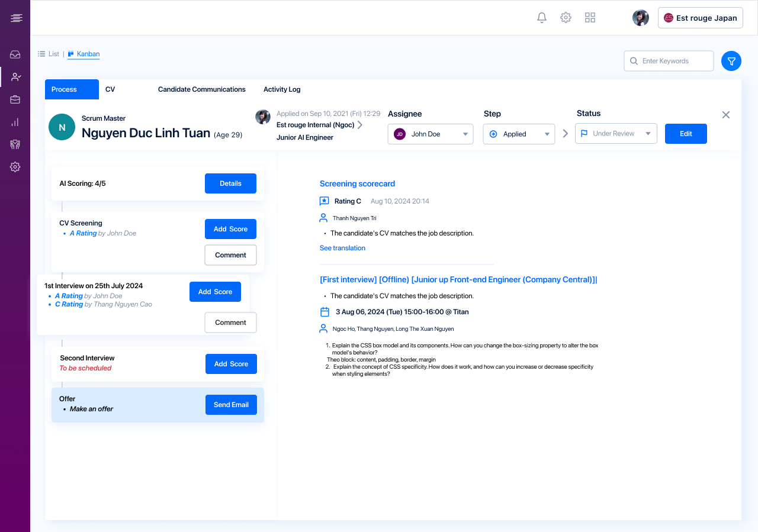The image size is (758, 532).
Task: Open the notifications bell icon
Action: click(542, 18)
